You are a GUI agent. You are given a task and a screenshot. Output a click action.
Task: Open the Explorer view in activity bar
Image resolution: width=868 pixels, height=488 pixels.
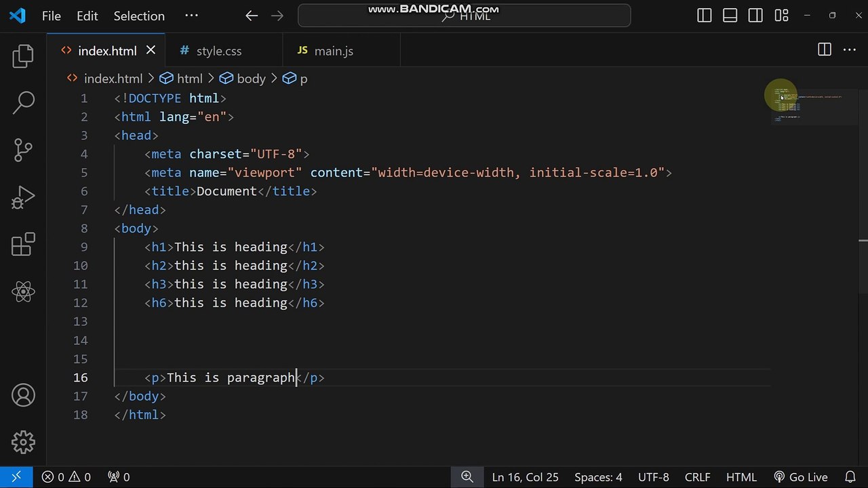pos(23,56)
